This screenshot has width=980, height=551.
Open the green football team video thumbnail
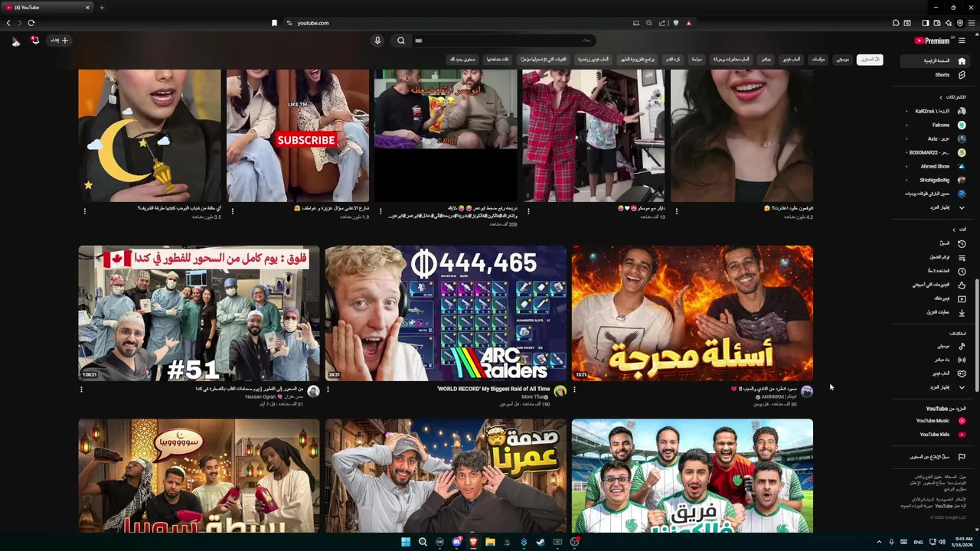coord(692,475)
